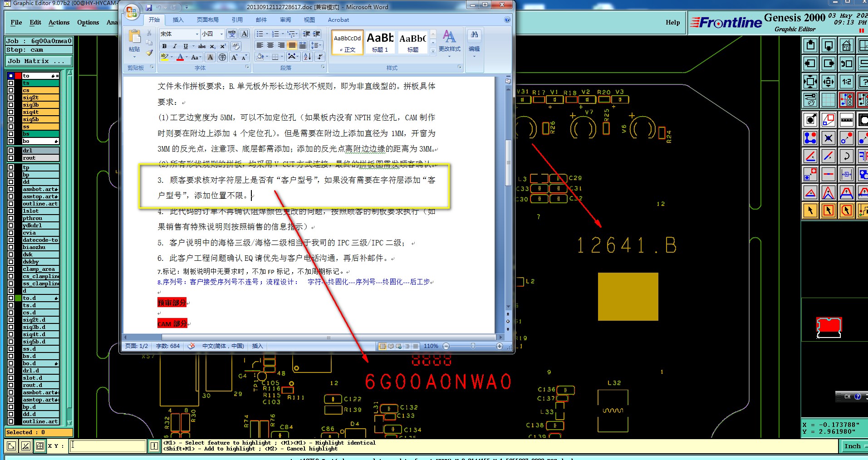This screenshot has width=868, height=460.
Task: Toggle the checkbox for layer to.d
Action: point(11,298)
